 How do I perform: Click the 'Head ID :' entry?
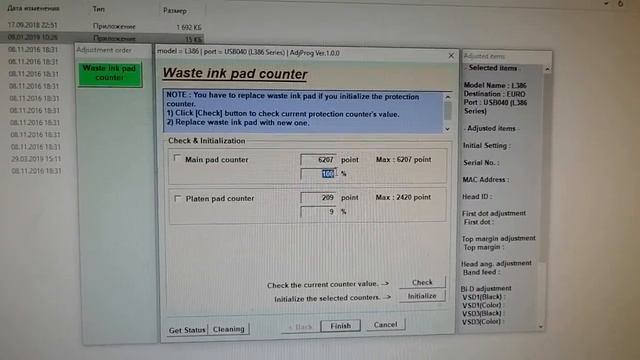click(x=477, y=196)
